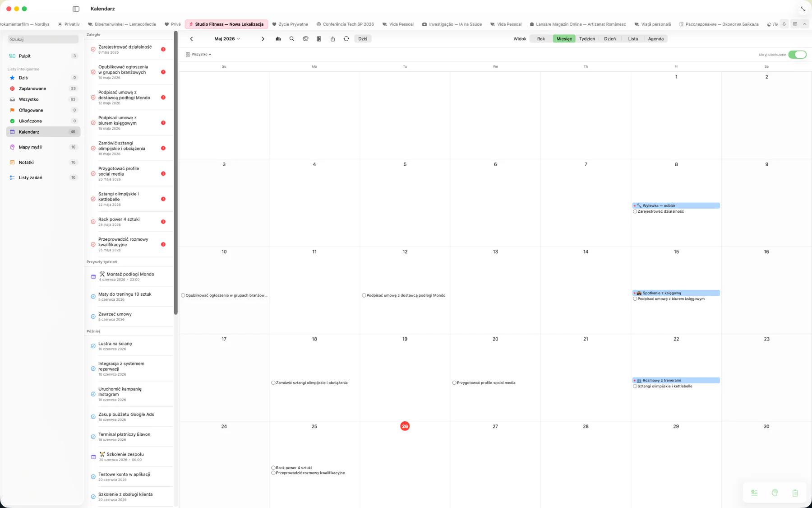Screen dimensions: 812x508
Task: Open Wszystko smart list
Action: (x=43, y=99)
